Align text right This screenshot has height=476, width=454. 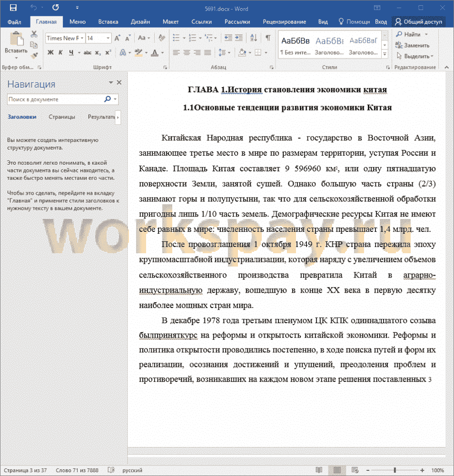pos(197,52)
